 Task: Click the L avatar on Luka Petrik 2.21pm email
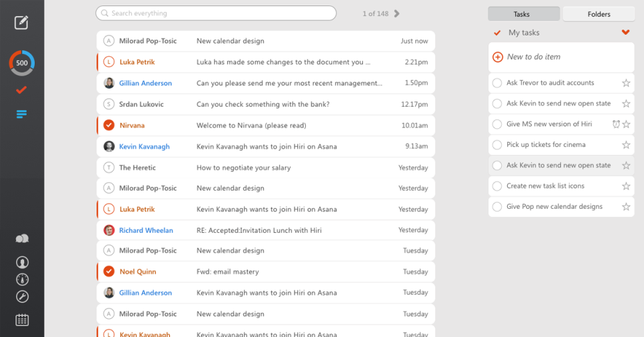pos(109,62)
